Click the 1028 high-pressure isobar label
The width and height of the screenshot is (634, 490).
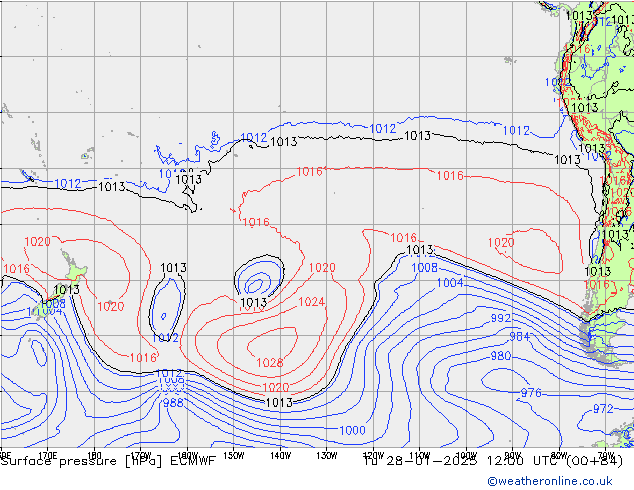point(270,362)
